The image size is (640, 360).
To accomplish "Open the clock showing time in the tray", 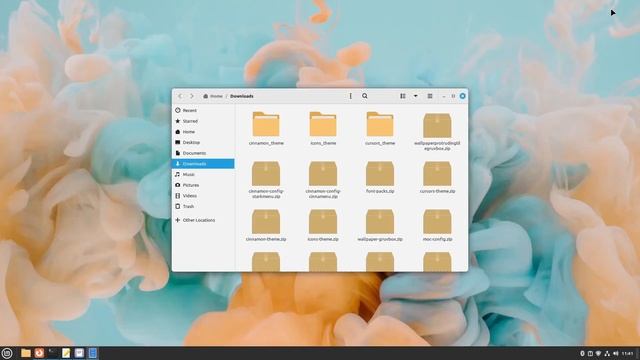I will (628, 353).
